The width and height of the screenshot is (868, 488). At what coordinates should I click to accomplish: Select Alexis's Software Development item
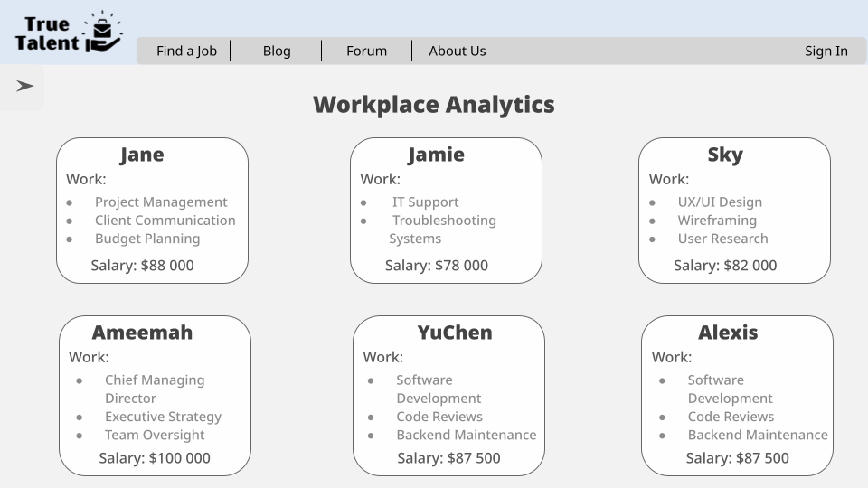point(731,389)
